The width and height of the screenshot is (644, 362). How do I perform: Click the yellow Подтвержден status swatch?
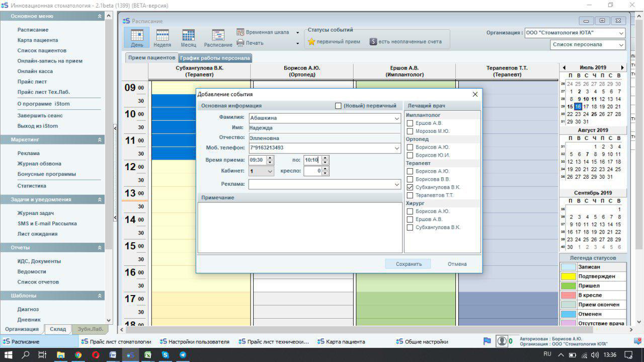[568, 276]
